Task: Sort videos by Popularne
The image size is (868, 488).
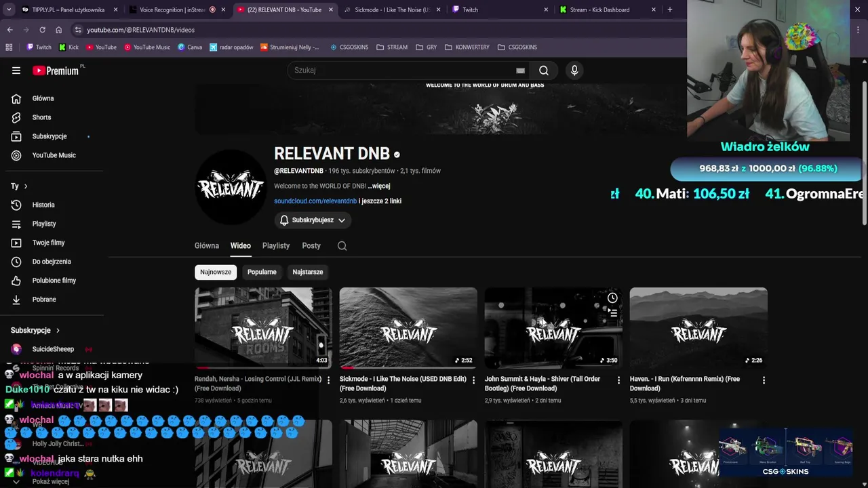Action: tap(262, 272)
